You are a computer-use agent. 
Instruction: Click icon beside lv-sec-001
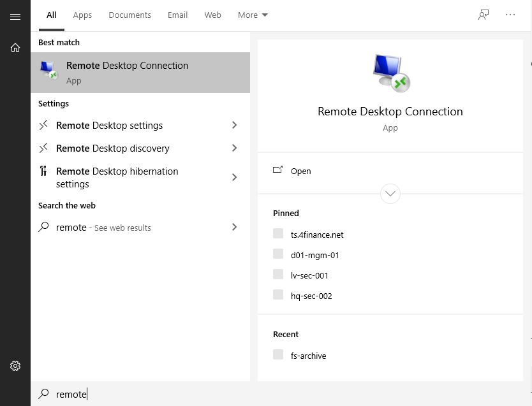[x=278, y=274]
